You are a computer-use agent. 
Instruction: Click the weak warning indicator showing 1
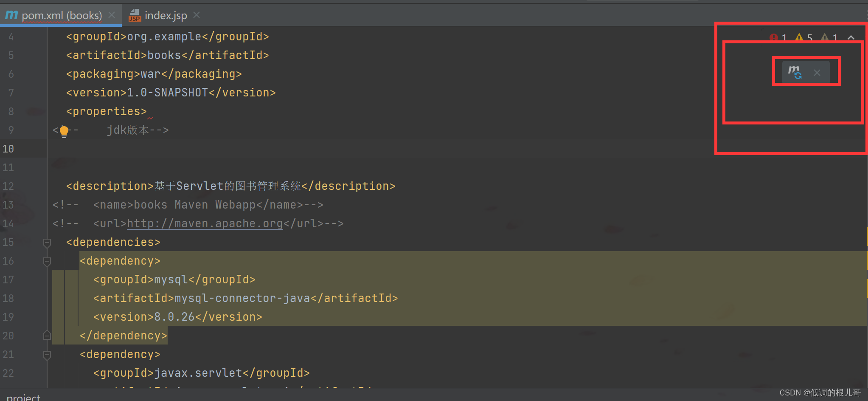pos(826,37)
